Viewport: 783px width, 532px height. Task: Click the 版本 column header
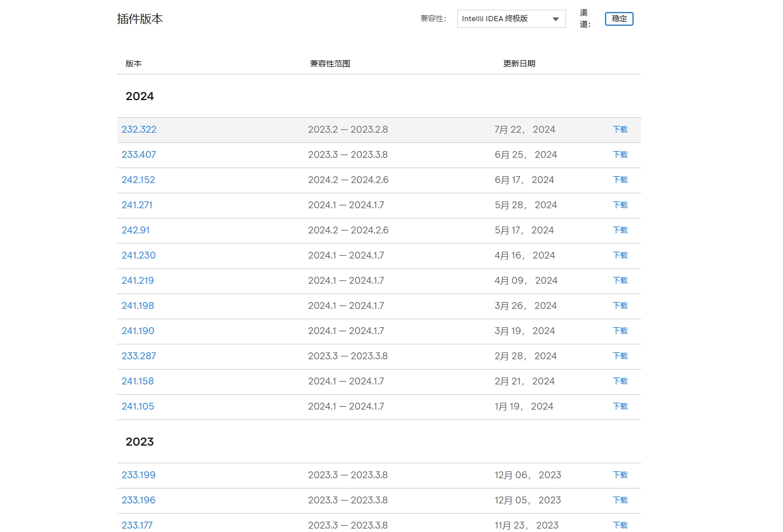pos(133,63)
